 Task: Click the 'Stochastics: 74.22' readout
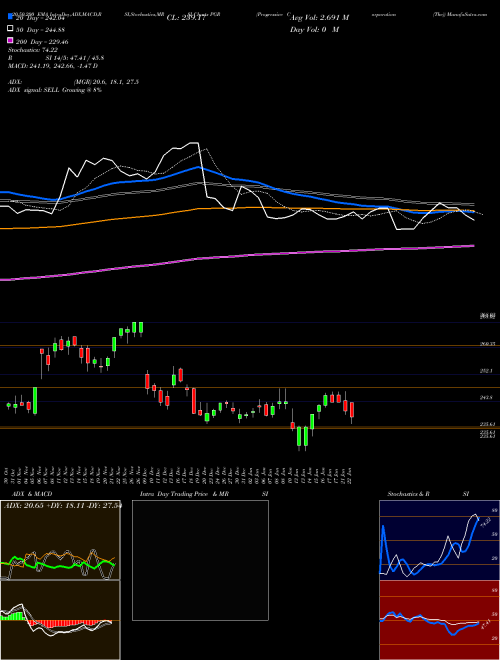(33, 50)
